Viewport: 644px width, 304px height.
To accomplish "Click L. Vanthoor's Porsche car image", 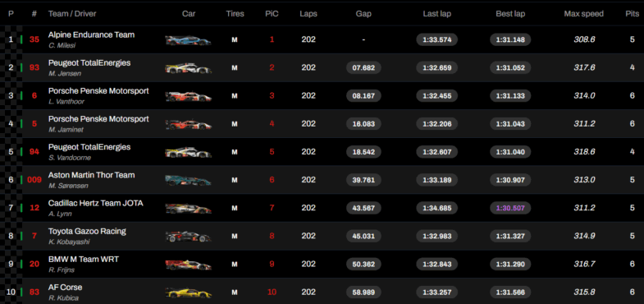I will pyautogui.click(x=188, y=96).
